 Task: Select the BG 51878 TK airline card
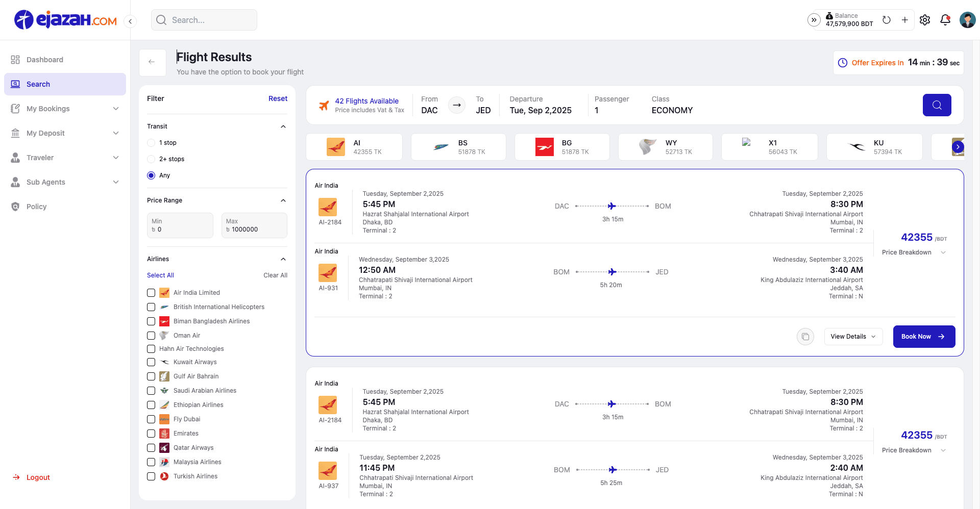[562, 147]
